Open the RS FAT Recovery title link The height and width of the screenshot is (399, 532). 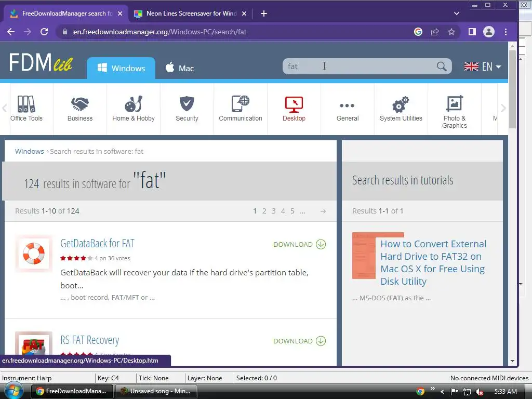point(89,340)
